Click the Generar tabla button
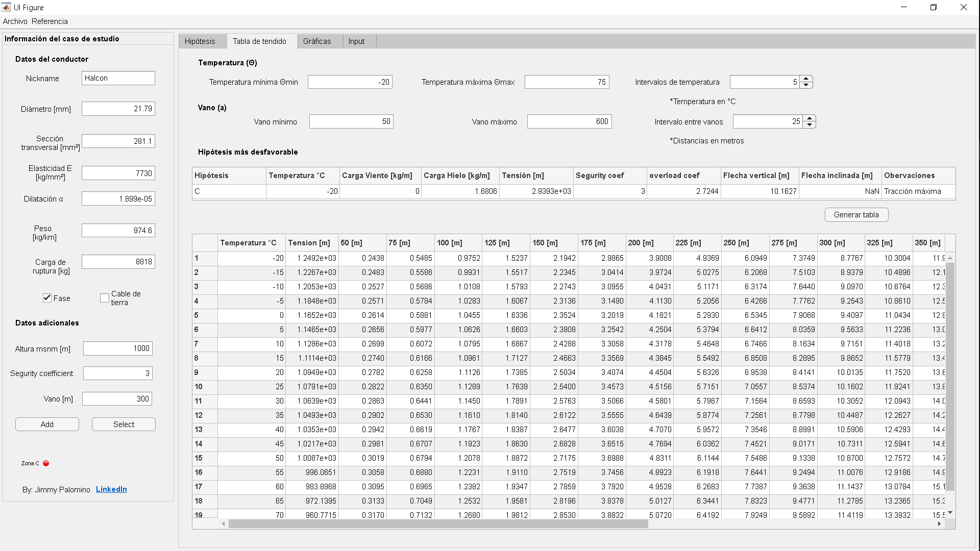 click(x=856, y=215)
